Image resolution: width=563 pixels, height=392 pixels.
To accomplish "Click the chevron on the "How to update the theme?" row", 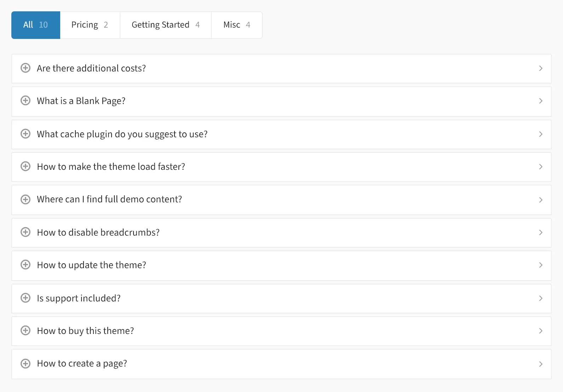I will tap(541, 265).
